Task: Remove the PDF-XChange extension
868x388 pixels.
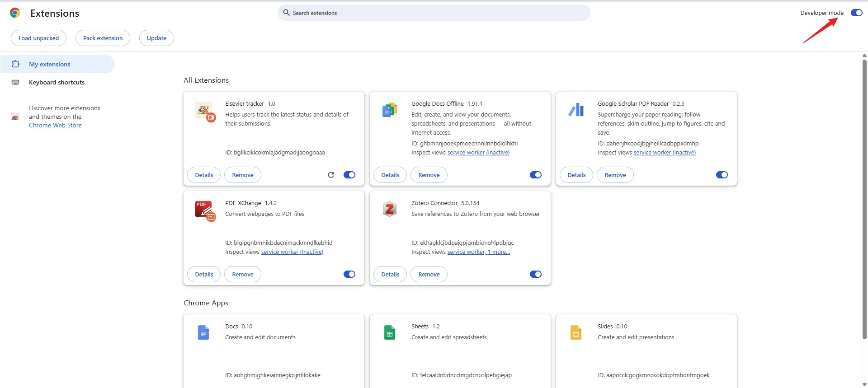Action: 242,274
